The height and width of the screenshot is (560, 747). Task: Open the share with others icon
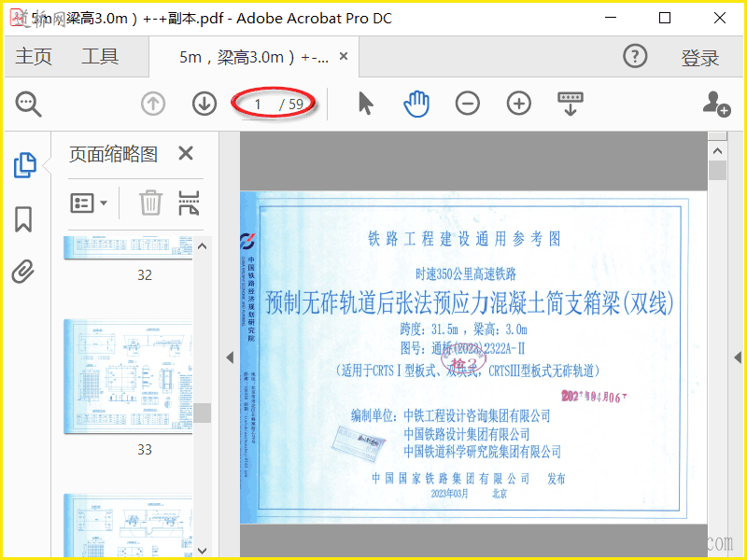pos(716,104)
